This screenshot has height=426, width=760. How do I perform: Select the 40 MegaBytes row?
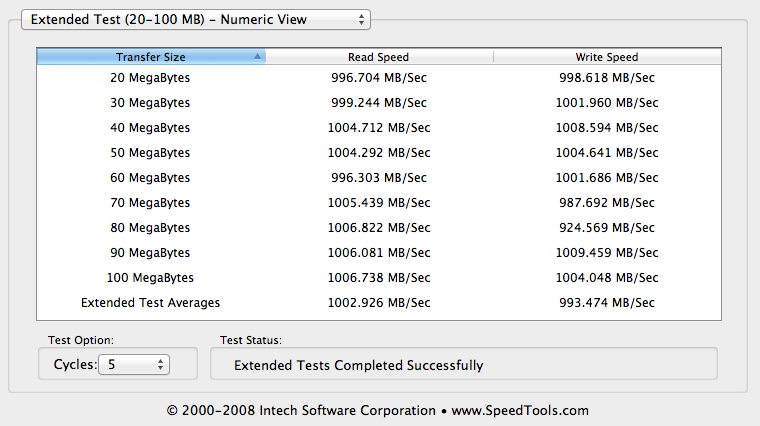click(x=150, y=127)
